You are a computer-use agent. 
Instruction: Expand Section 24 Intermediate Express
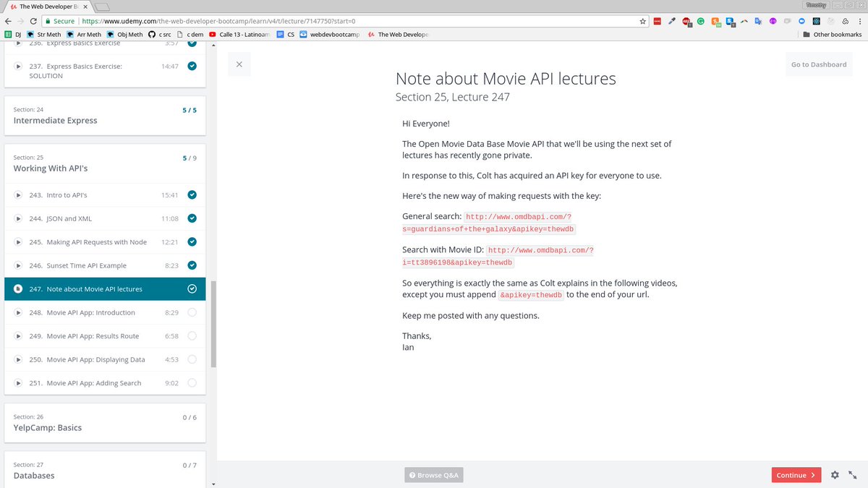coord(105,116)
